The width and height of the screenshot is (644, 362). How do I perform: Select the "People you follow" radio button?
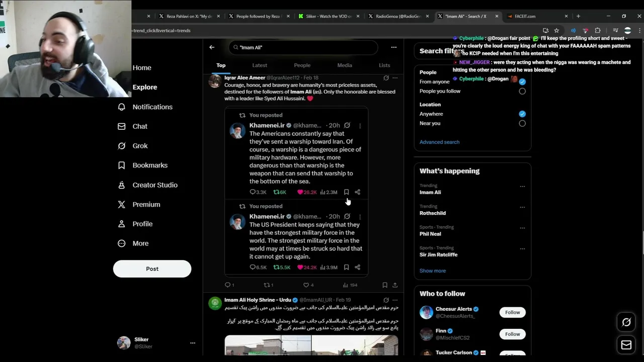coord(522,92)
